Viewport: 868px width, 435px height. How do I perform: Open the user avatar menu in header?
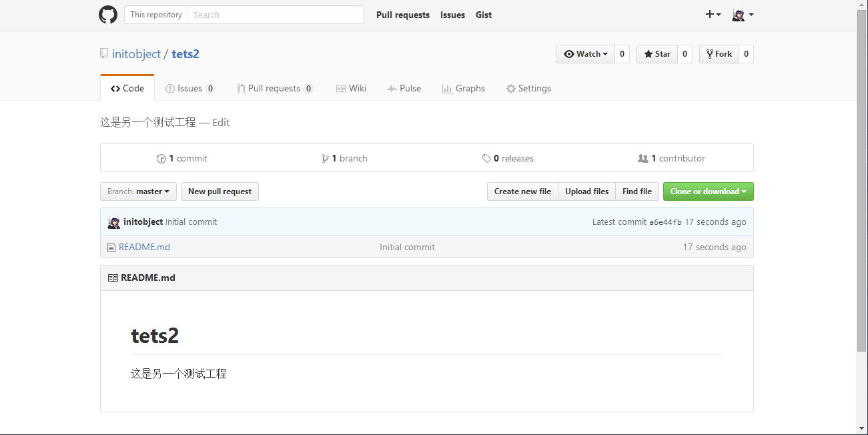[x=743, y=15]
